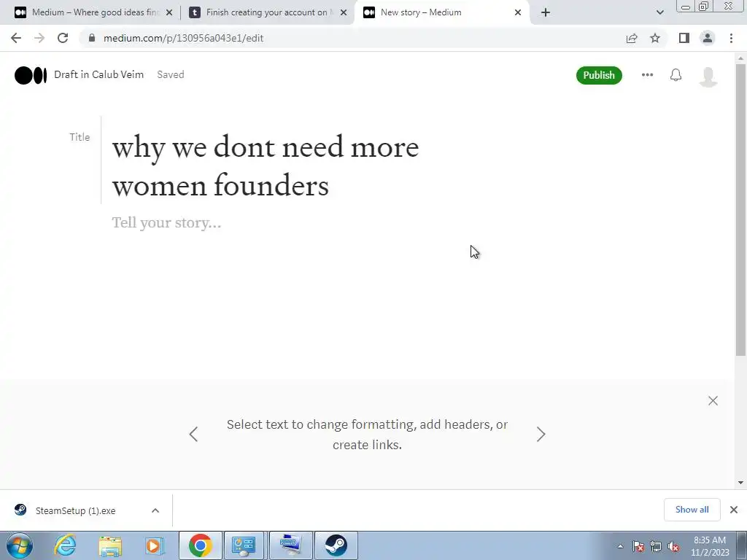Viewport: 747px width, 560px height.
Task: Open Chrome's three-dot menu
Action: pos(731,38)
